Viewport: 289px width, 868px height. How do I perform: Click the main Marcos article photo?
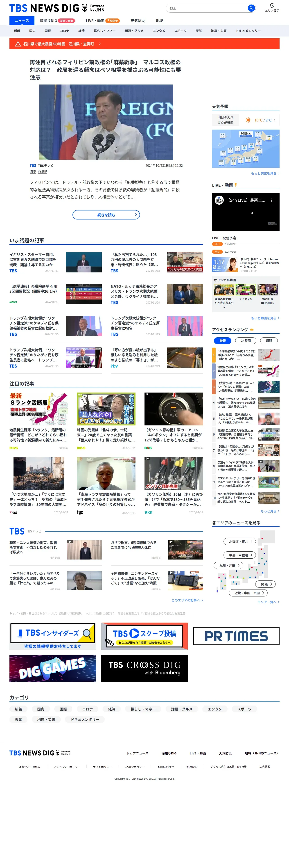point(106,122)
